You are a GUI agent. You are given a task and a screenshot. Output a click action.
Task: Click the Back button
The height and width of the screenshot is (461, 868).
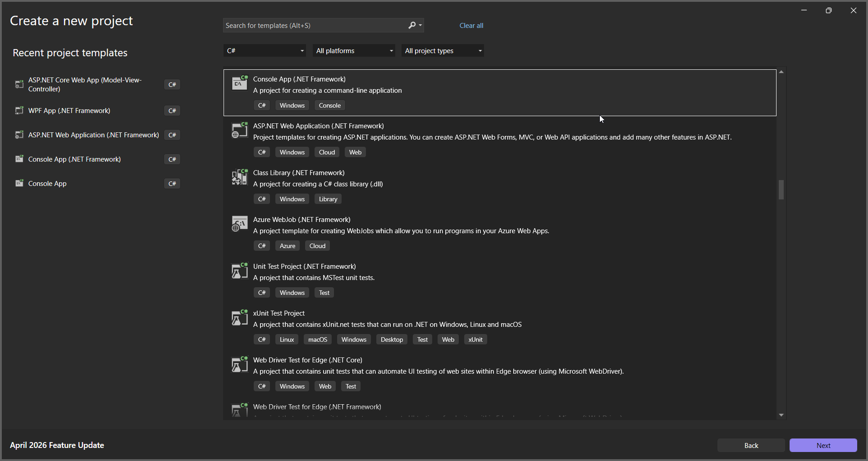751,445
